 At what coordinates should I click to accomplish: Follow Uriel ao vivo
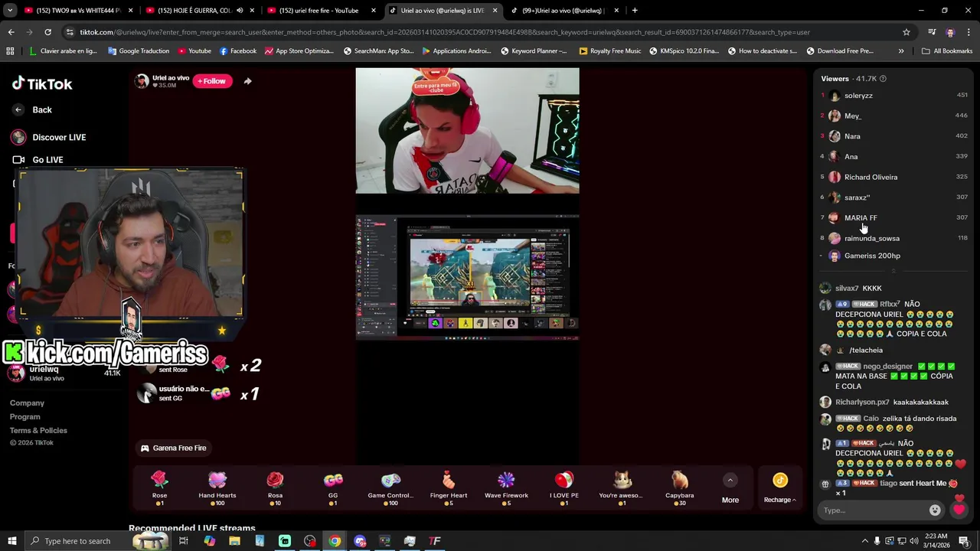(x=212, y=81)
